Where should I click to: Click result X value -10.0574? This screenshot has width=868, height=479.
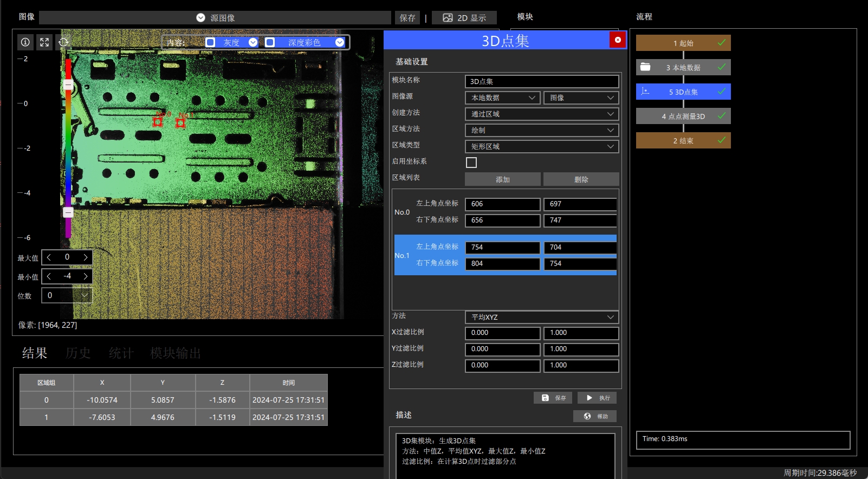102,400
